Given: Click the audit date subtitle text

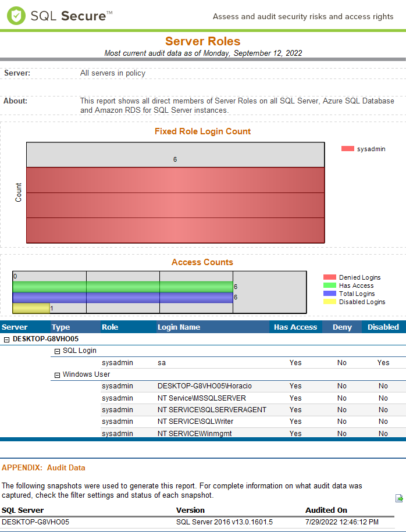Looking at the screenshot, I should tap(203, 53).
